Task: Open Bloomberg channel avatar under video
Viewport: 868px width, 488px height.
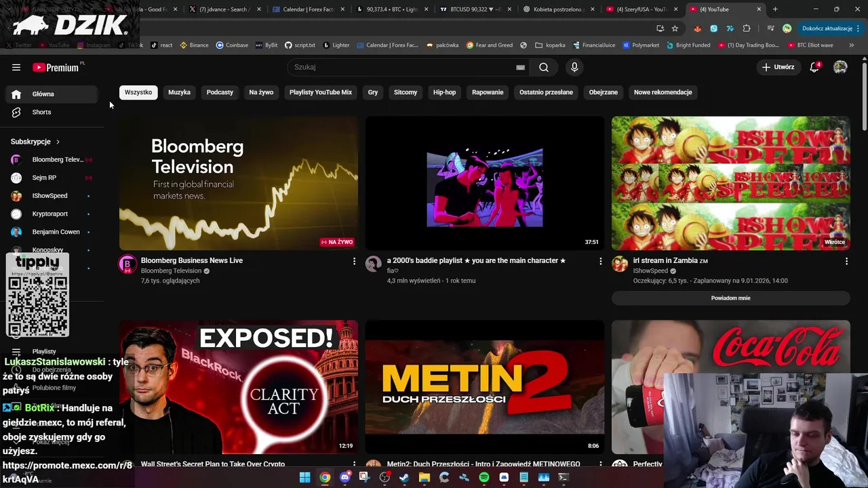Action: click(127, 264)
